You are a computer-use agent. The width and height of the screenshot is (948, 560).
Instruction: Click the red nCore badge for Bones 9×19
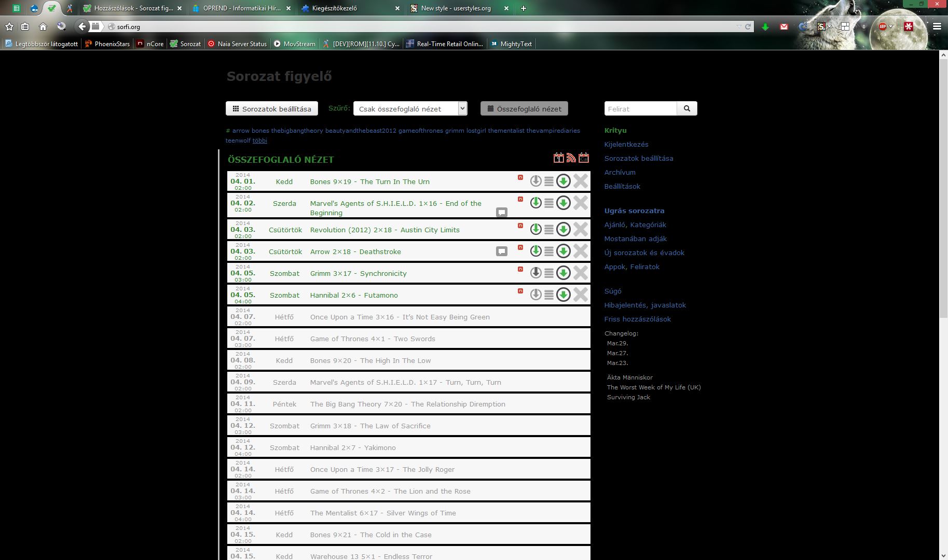(x=520, y=177)
